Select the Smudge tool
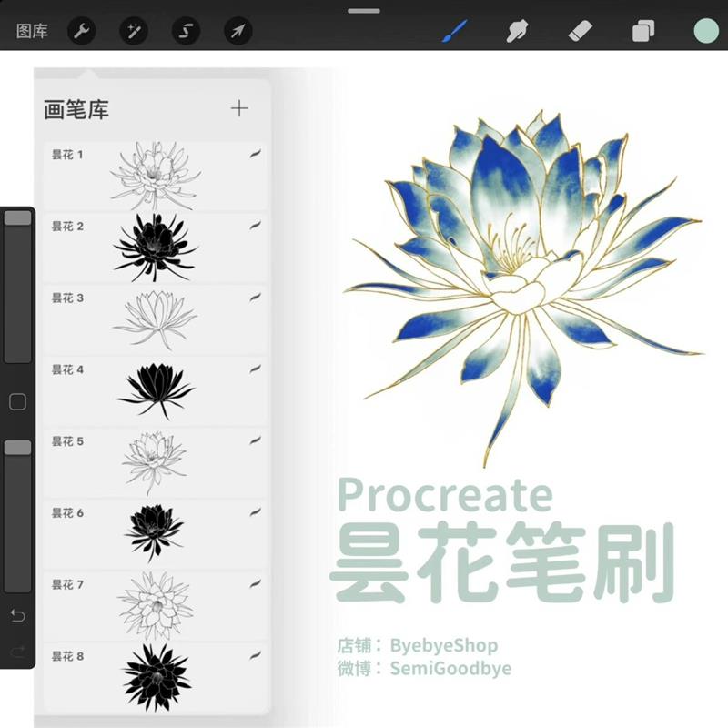This screenshot has height=728, width=728. point(517,29)
